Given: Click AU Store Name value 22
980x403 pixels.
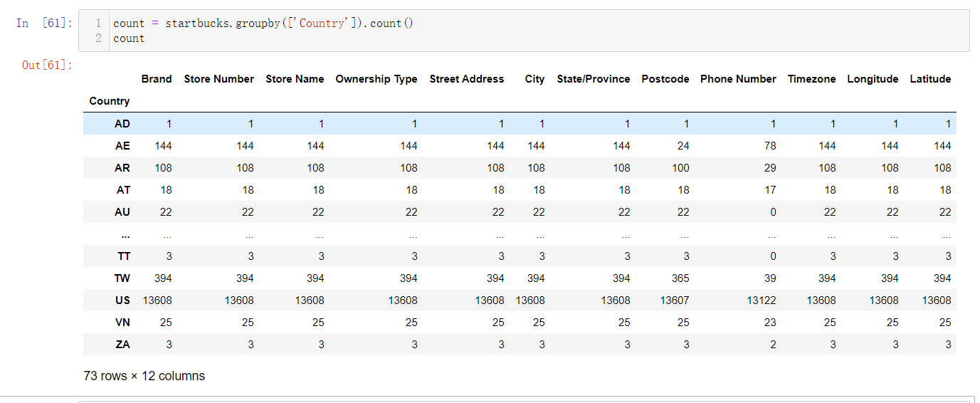Looking at the screenshot, I should pyautogui.click(x=318, y=212).
